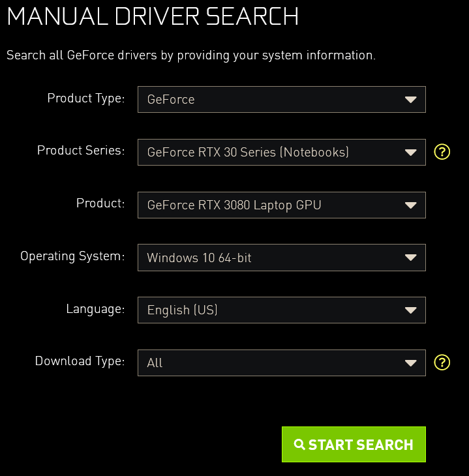Click the help icon next to Product Series
Image resolution: width=469 pixels, height=476 pixels.
442,152
